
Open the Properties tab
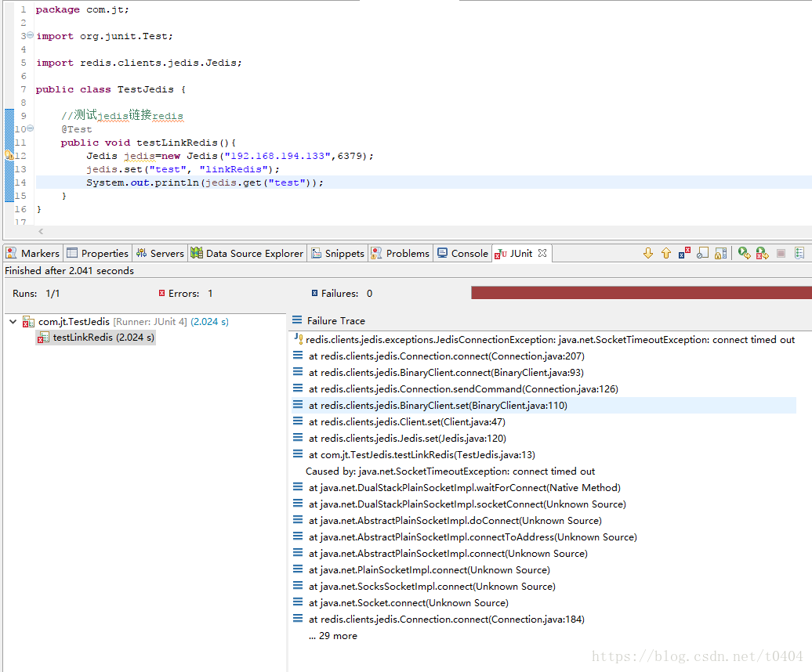click(x=97, y=254)
